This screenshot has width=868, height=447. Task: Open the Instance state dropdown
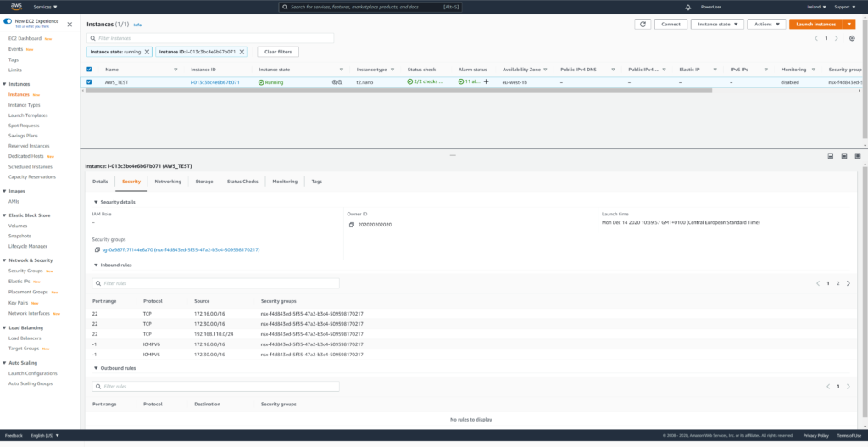(717, 25)
